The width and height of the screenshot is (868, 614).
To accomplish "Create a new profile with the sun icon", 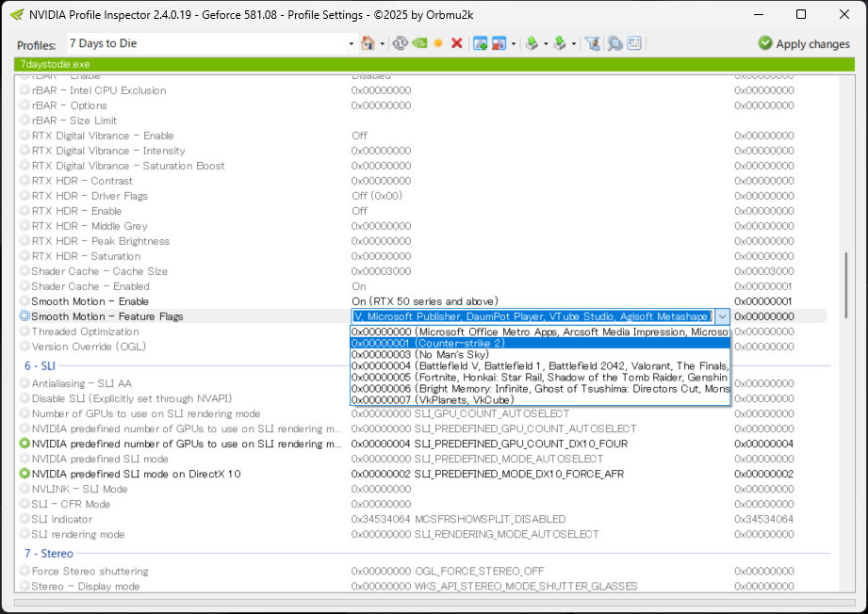I will 438,43.
